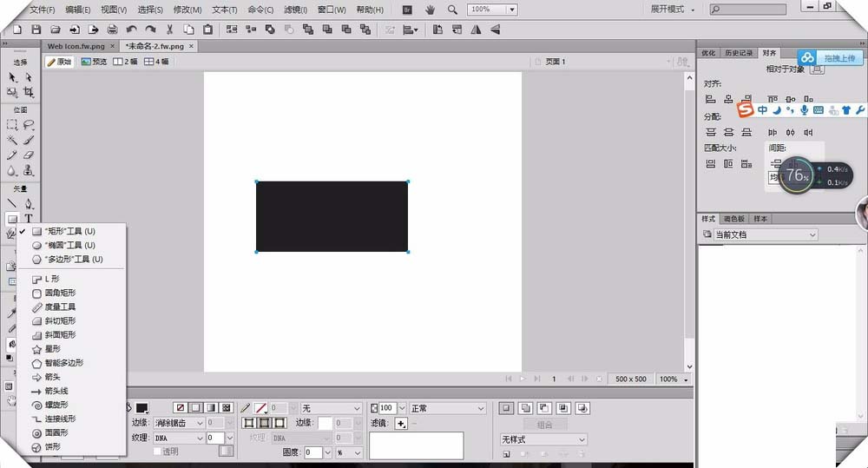Click the Crop tool in toolbox

point(29,92)
